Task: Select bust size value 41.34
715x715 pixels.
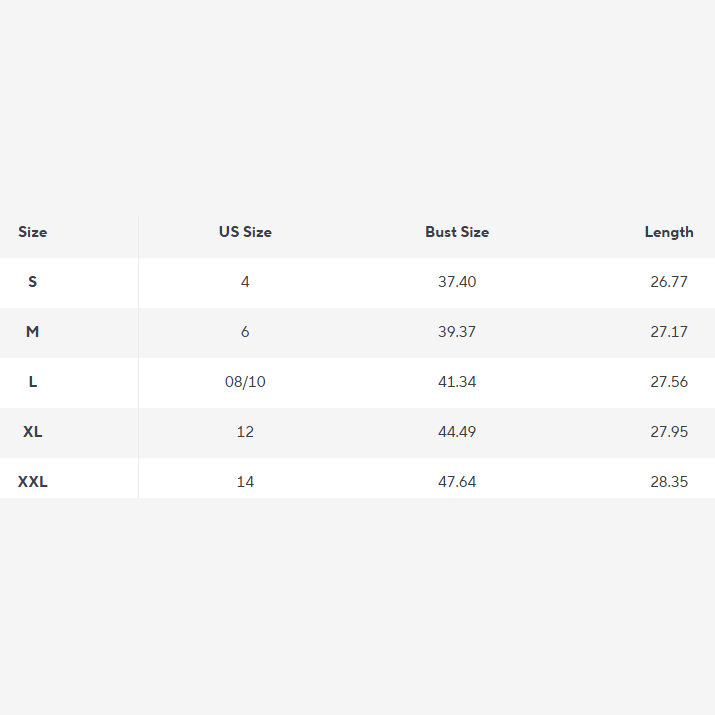Action: [x=457, y=382]
